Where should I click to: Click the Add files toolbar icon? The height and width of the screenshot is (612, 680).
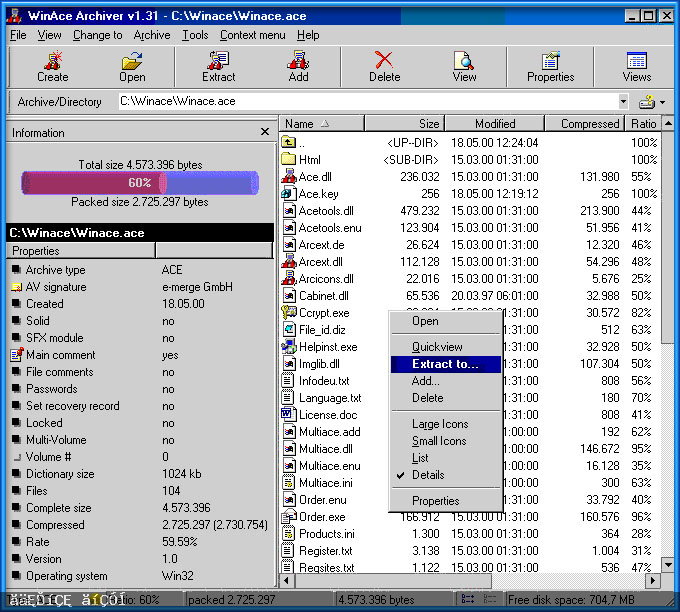point(298,66)
